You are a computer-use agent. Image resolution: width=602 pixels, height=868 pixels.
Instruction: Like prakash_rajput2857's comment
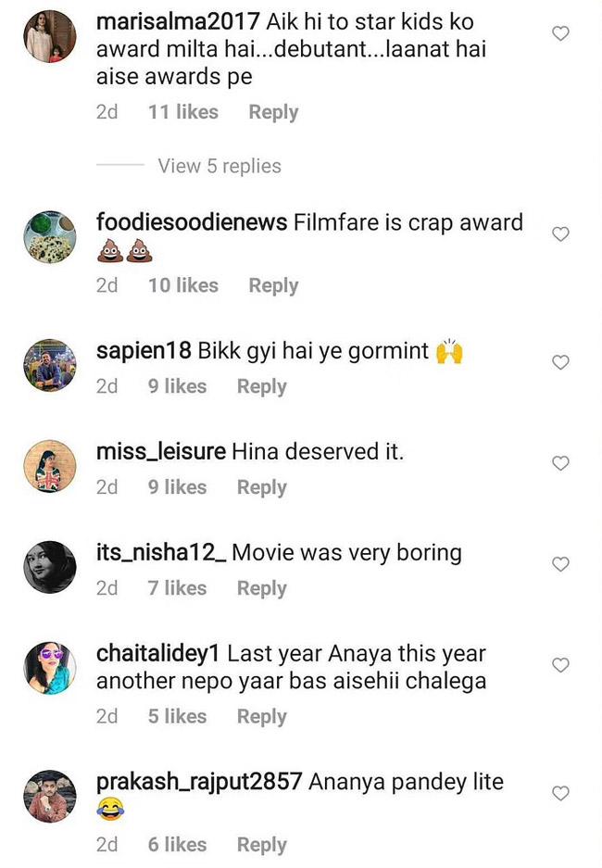point(560,793)
